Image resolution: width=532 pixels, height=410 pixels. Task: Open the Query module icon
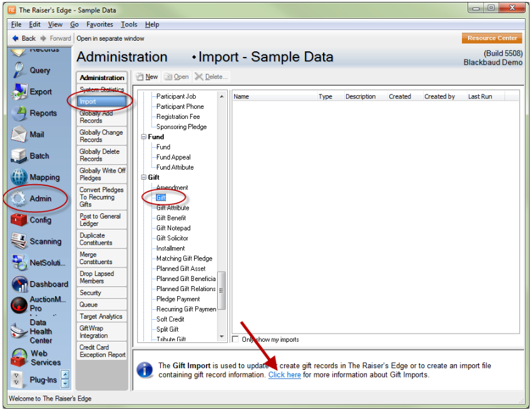[x=19, y=70]
